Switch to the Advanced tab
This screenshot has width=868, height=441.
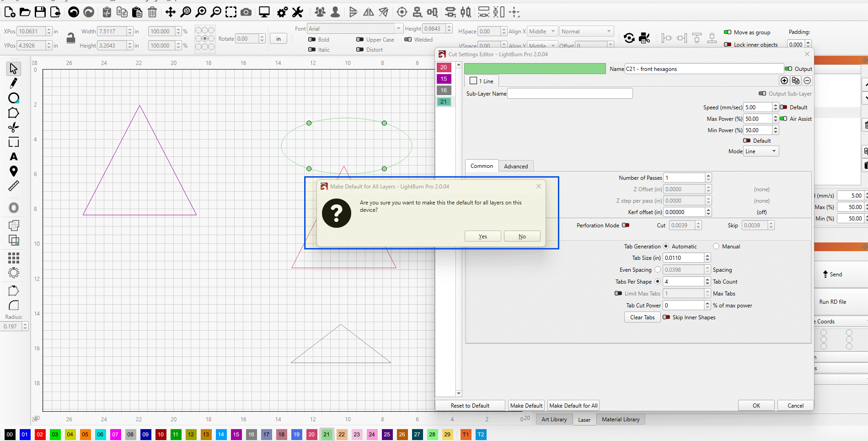coord(515,166)
